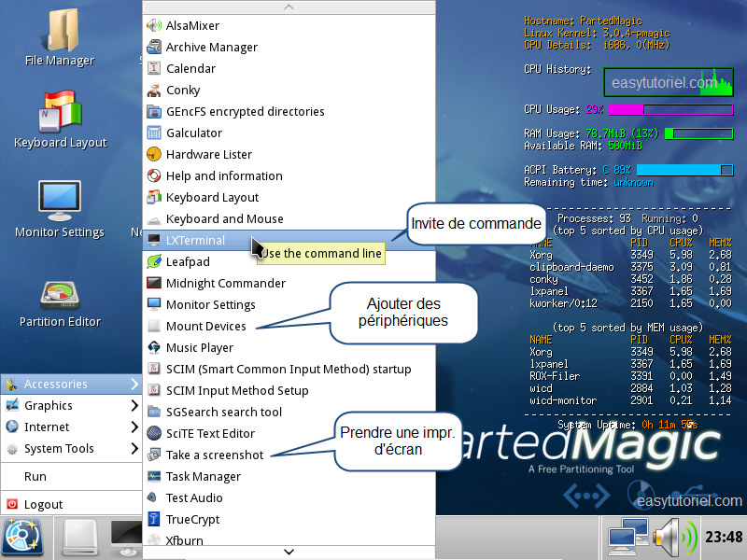This screenshot has height=560, width=747.
Task: Click the Conky icon in menu
Action: click(154, 90)
